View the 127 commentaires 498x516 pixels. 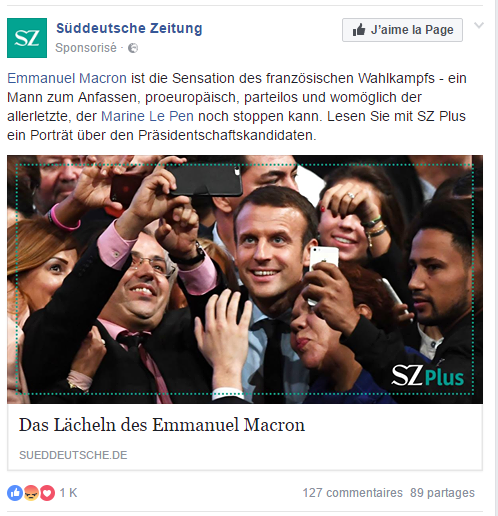click(x=353, y=493)
